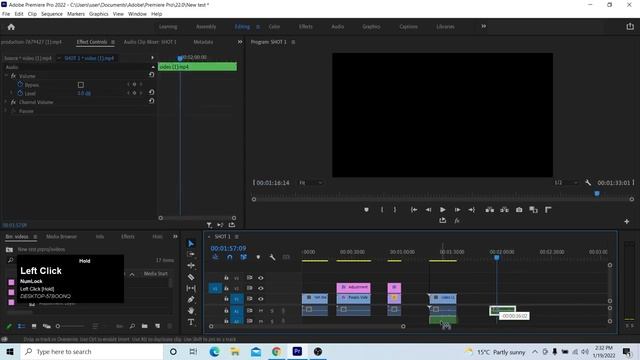This screenshot has height=360, width=640.
Task: Select the Track Select Forward tool
Action: pyautogui.click(x=191, y=254)
